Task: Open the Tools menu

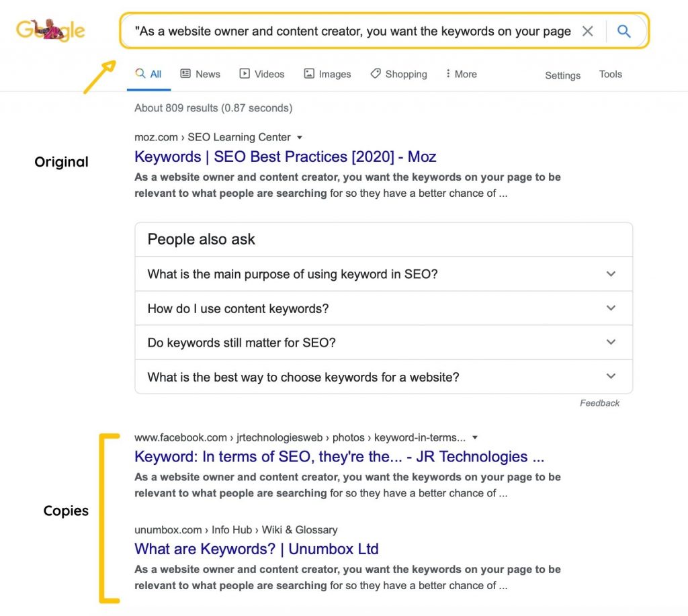Action: [x=610, y=74]
